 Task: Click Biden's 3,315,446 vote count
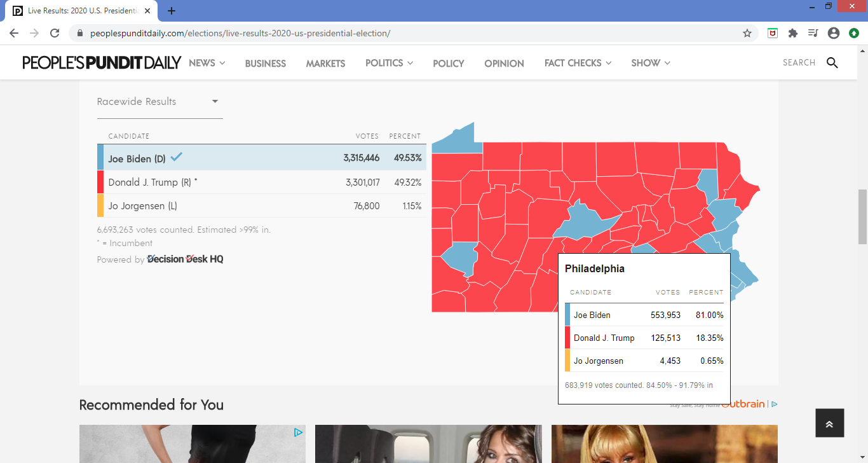362,158
